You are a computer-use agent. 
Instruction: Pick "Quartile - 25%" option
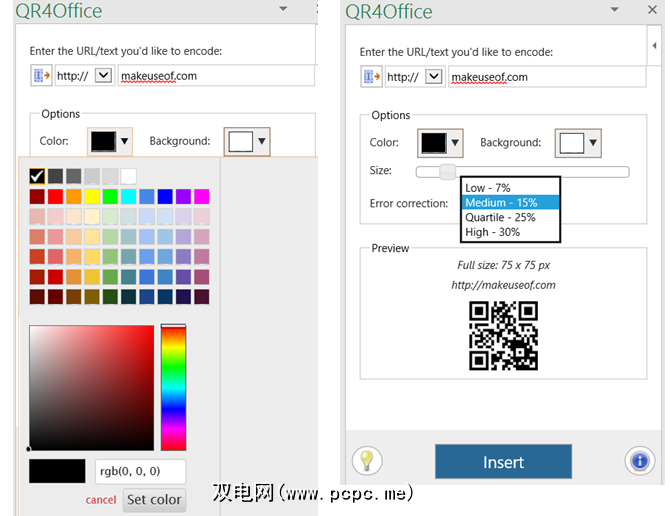[x=500, y=217]
